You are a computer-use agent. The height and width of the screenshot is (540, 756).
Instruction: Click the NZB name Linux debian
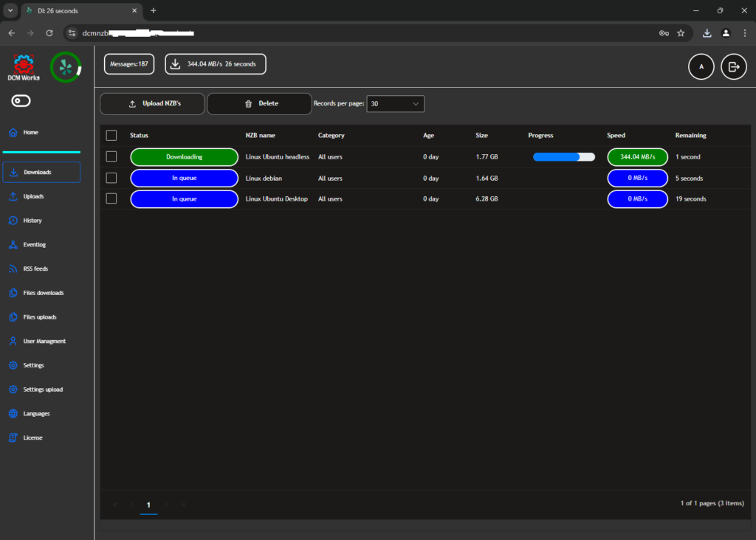pyautogui.click(x=264, y=179)
